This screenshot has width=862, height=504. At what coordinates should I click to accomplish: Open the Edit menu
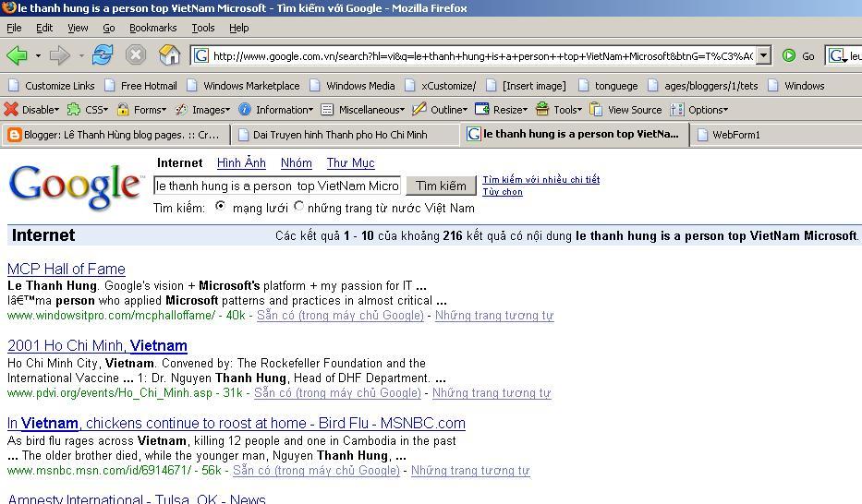(x=44, y=28)
